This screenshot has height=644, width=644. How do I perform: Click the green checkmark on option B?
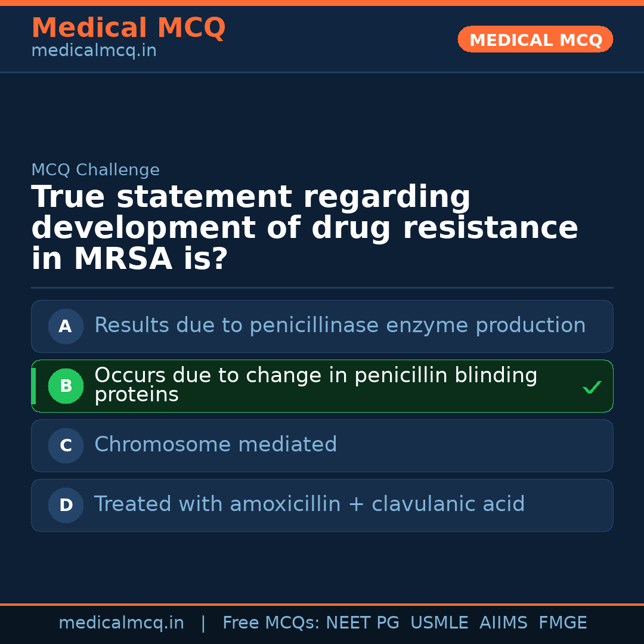click(592, 388)
